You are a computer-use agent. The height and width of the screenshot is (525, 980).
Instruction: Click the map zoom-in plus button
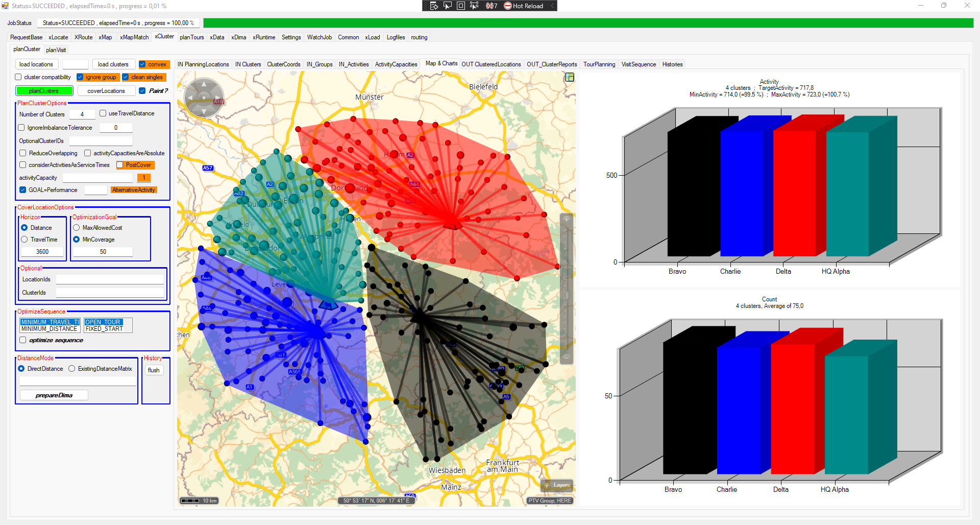click(x=566, y=219)
